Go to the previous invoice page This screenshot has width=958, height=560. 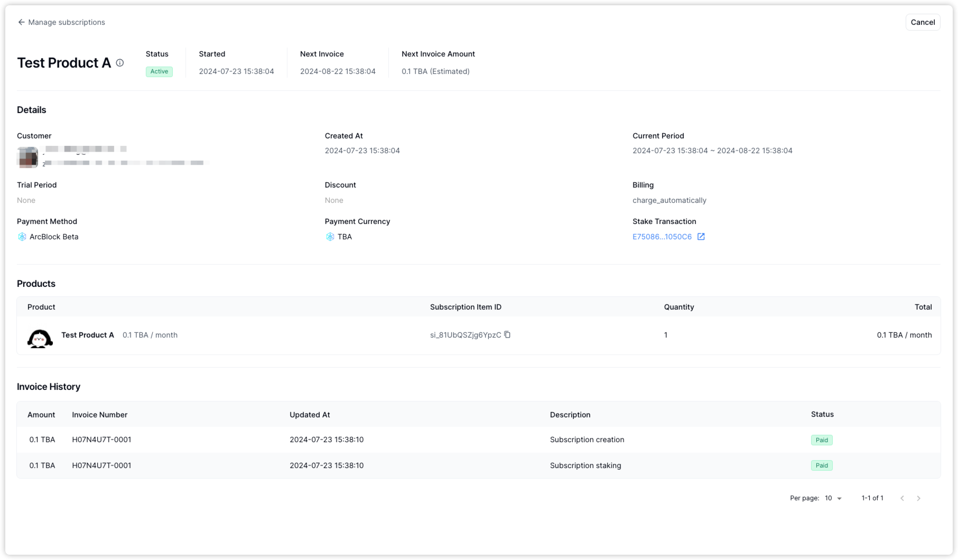pos(902,498)
